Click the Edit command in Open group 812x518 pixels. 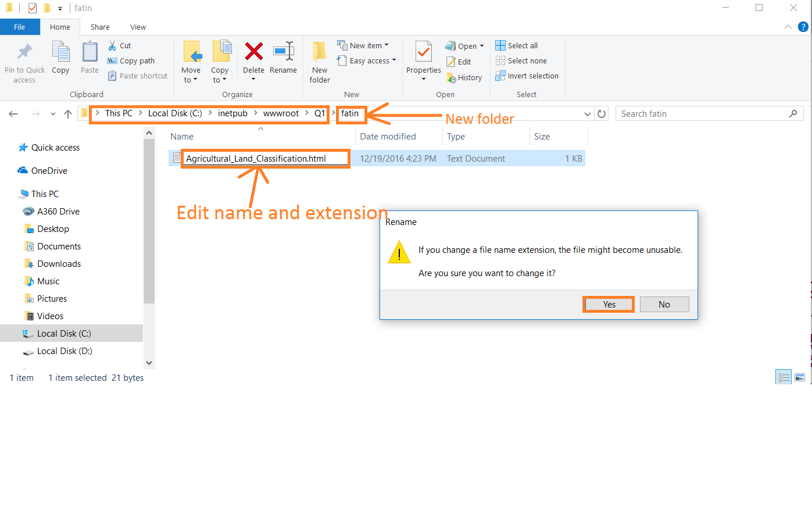[x=459, y=62]
